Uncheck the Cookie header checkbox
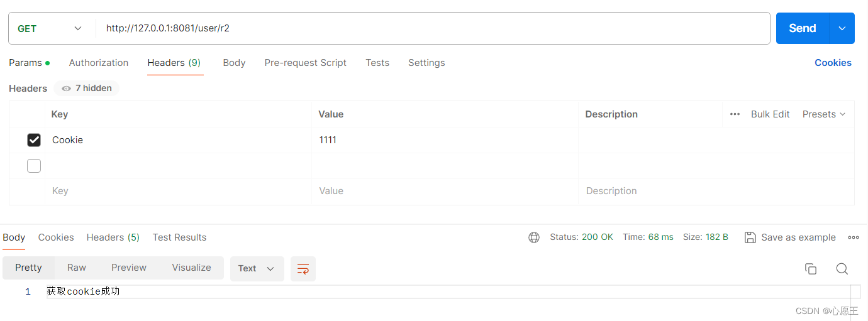868x321 pixels. coord(34,140)
